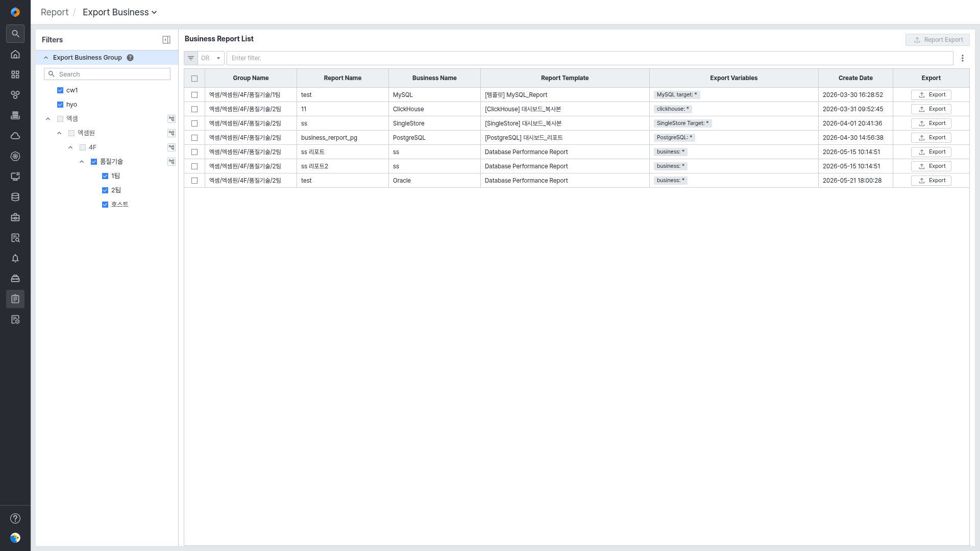Select the row checkbox for business_rerport_pg
This screenshot has height=551, width=980.
[x=194, y=138]
